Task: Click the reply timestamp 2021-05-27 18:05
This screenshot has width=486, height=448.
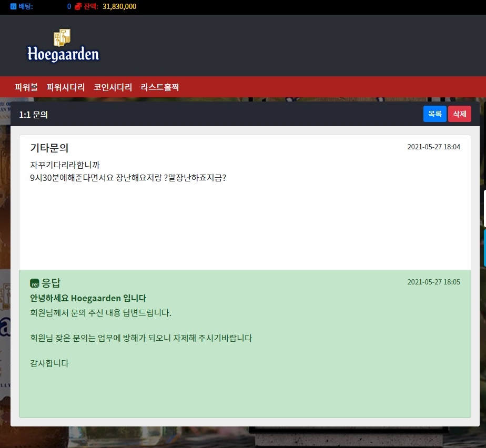Action: [x=433, y=282]
